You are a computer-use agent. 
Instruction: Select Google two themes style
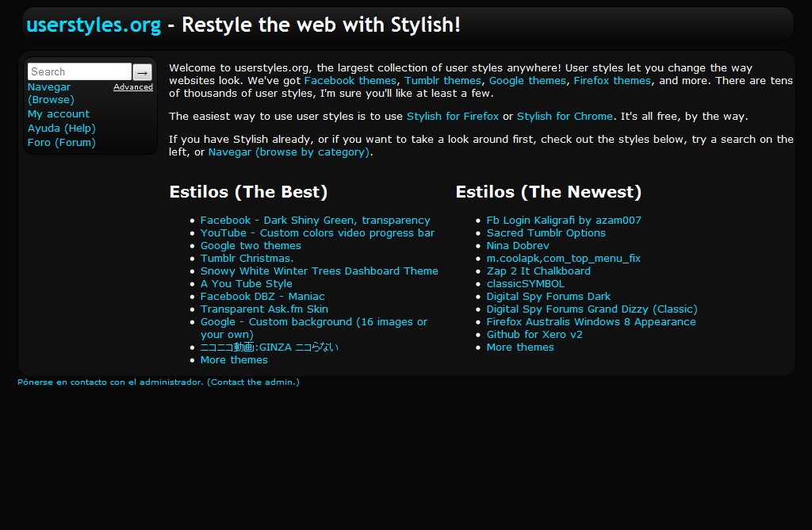[x=251, y=246]
